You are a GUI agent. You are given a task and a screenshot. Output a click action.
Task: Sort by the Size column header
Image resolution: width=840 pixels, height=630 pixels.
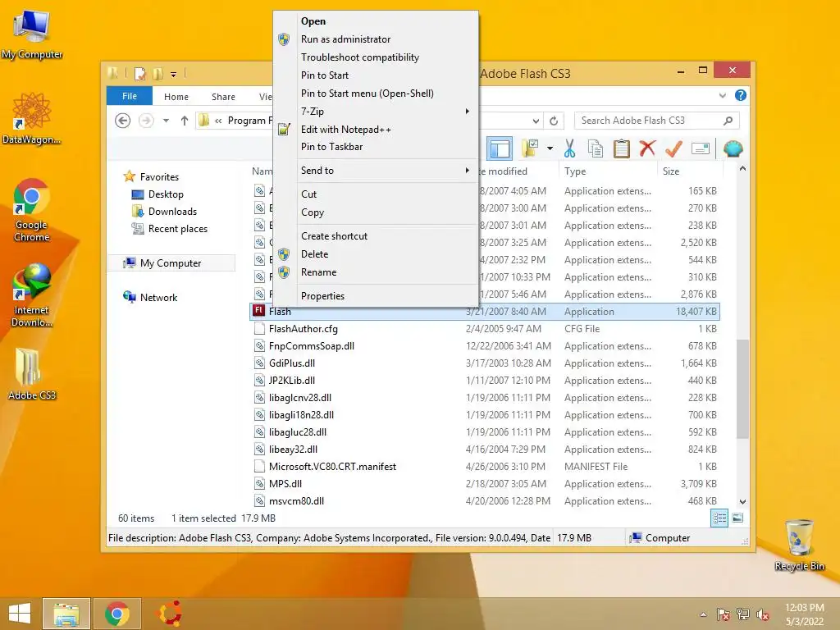click(x=689, y=171)
